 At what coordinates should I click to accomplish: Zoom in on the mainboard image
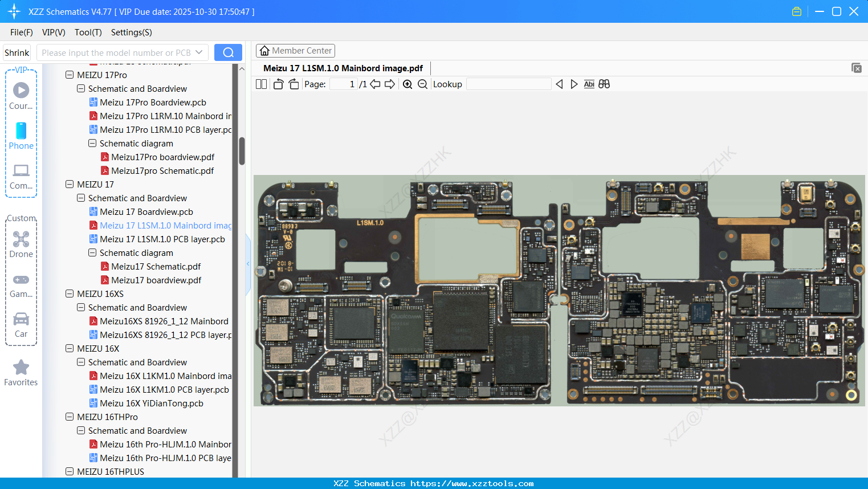tap(407, 84)
